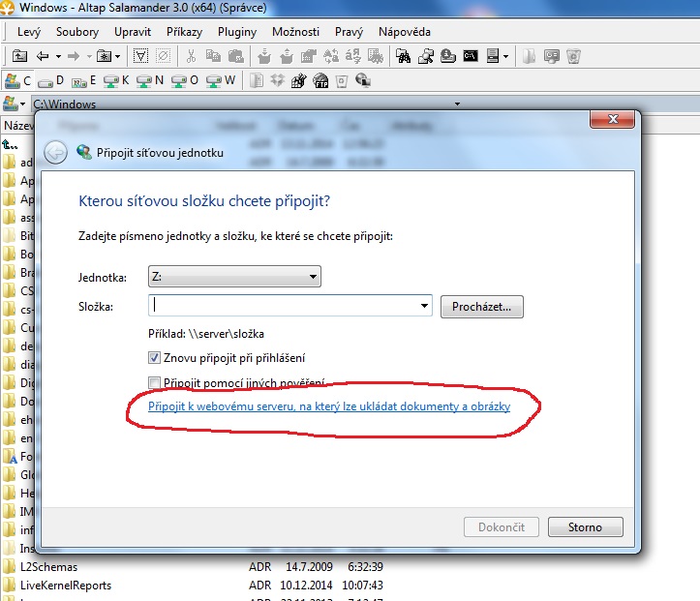
Task: Click the parent directory toolbar icon
Action: coord(19,56)
